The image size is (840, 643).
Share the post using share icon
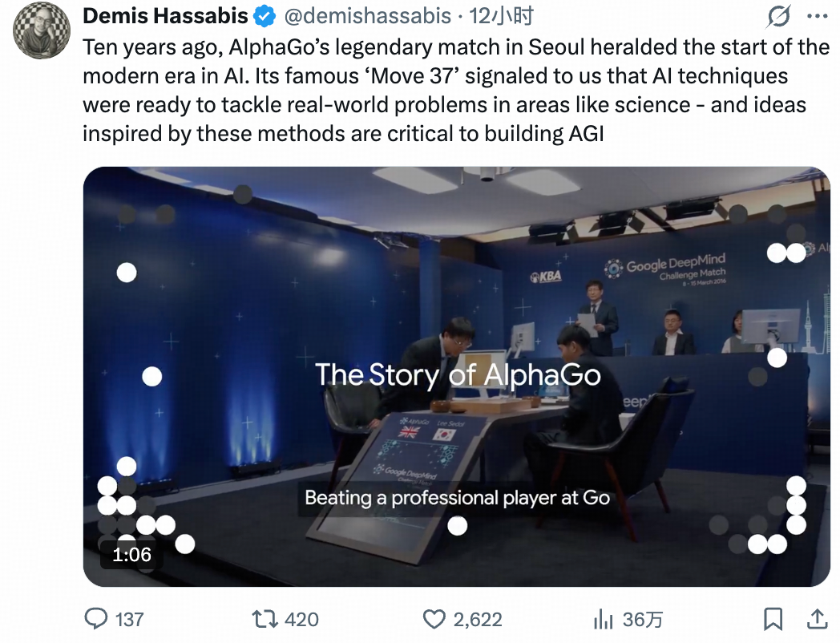(x=817, y=619)
